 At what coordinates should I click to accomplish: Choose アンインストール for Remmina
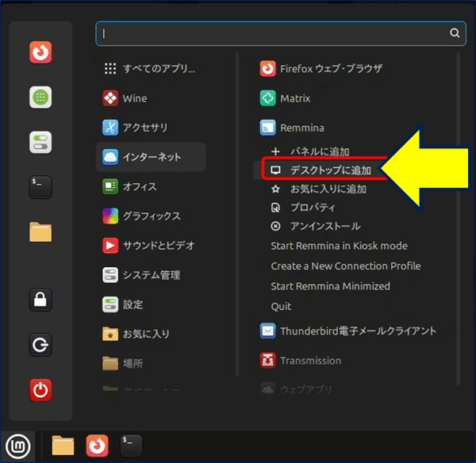tap(316, 226)
